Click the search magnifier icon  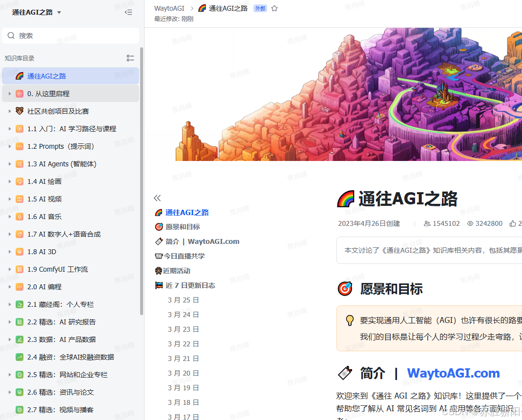point(11,36)
